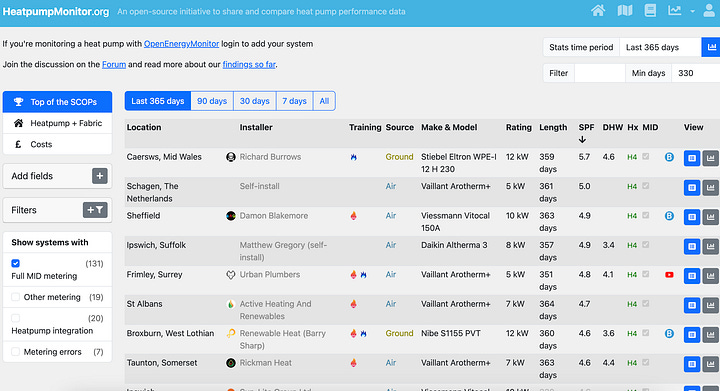The height and width of the screenshot is (391, 720).
Task: Enable Metering errors checkbox
Action: click(x=16, y=352)
